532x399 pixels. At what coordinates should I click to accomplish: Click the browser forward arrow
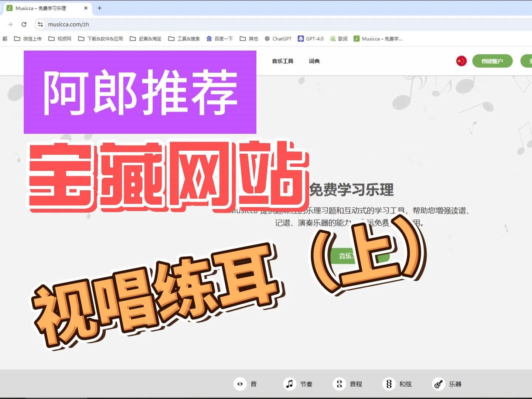point(10,24)
